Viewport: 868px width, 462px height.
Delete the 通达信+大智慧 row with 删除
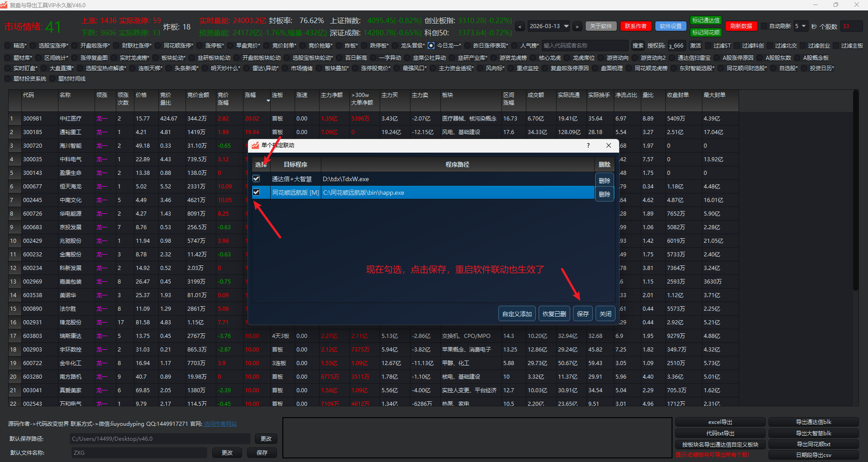point(604,180)
